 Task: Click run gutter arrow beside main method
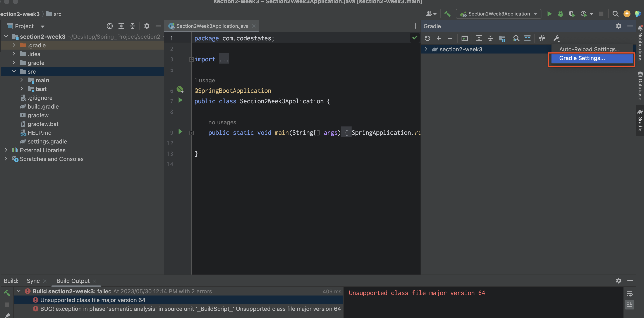point(180,132)
